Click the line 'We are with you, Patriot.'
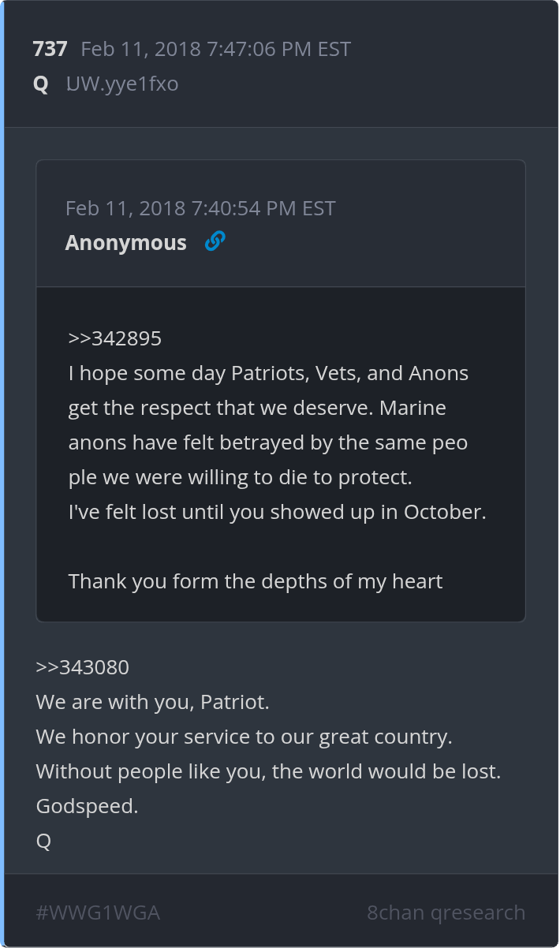 tap(152, 702)
